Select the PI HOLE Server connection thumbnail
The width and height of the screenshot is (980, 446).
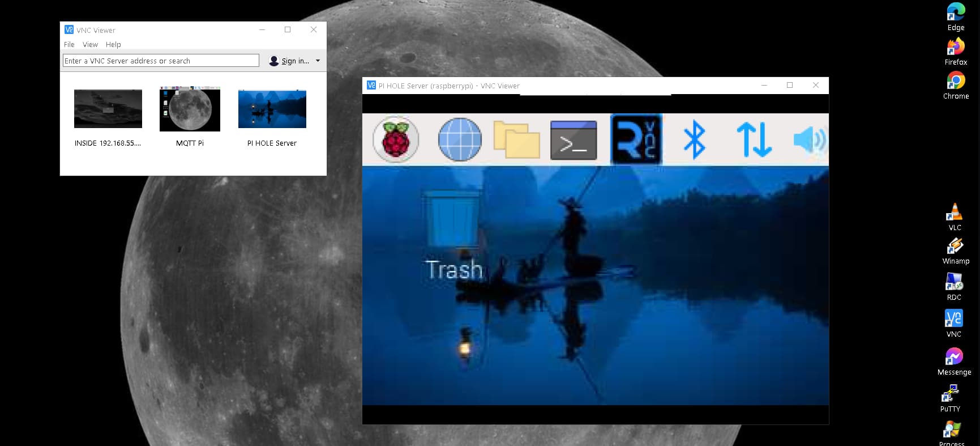pos(272,109)
